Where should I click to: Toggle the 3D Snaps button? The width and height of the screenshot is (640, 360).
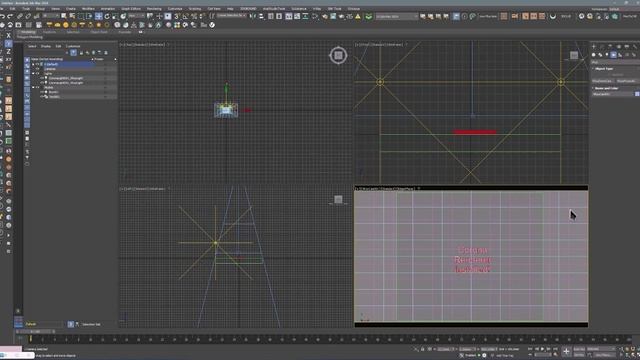[x=177, y=16]
